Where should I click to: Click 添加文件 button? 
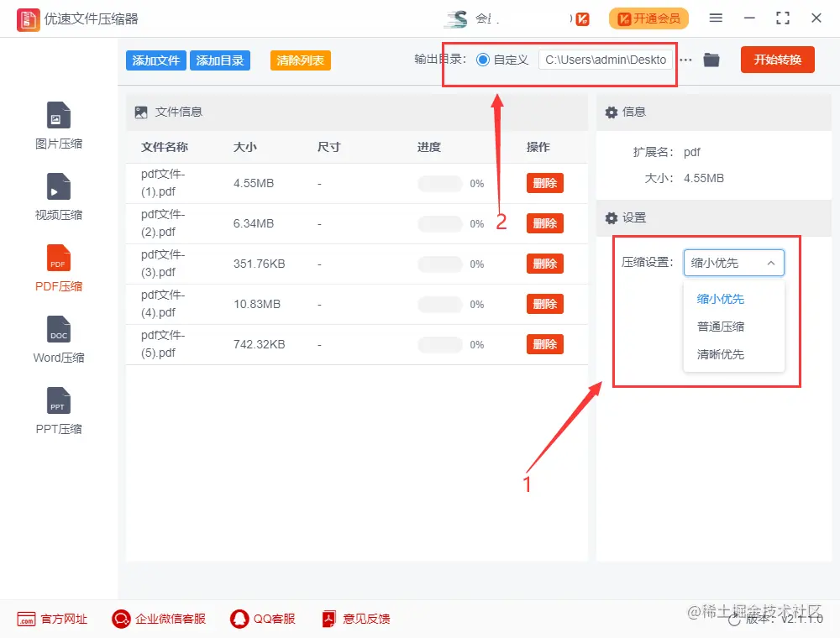point(156,60)
